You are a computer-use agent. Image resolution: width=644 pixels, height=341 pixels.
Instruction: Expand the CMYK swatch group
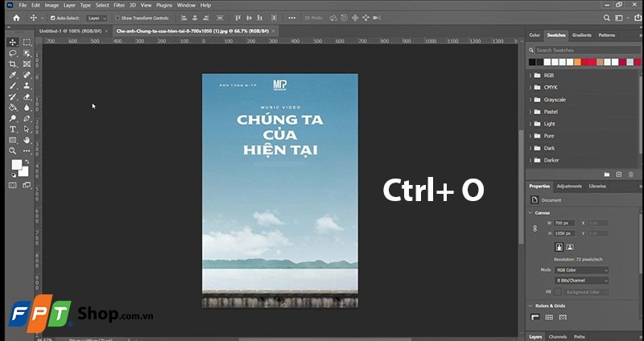(530, 88)
